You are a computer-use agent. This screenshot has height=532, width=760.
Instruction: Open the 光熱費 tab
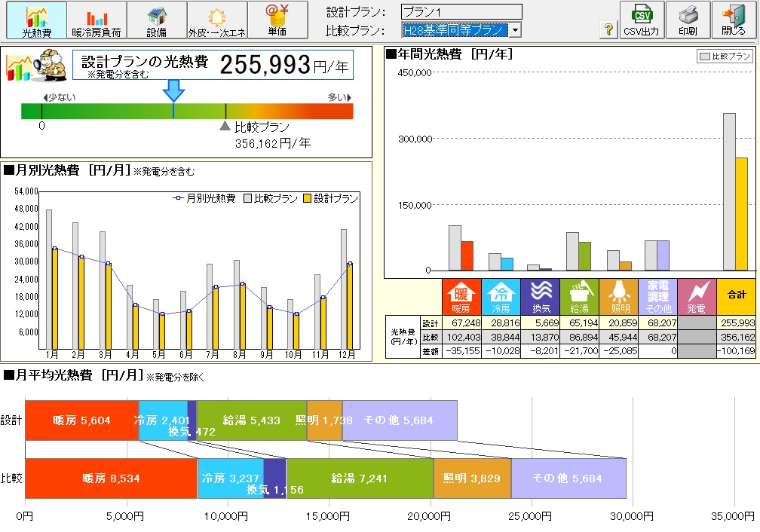36,20
